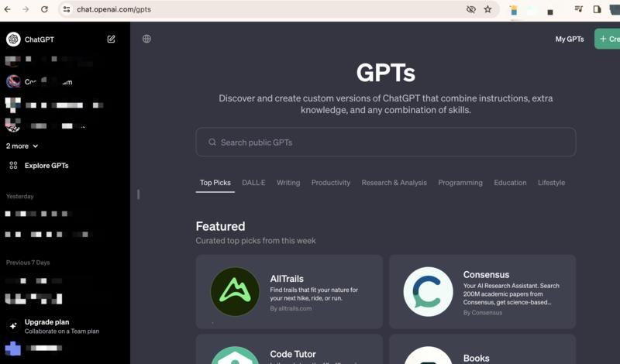Open the browser side panel icon
Viewport: 620px width, 364px height.
[597, 9]
